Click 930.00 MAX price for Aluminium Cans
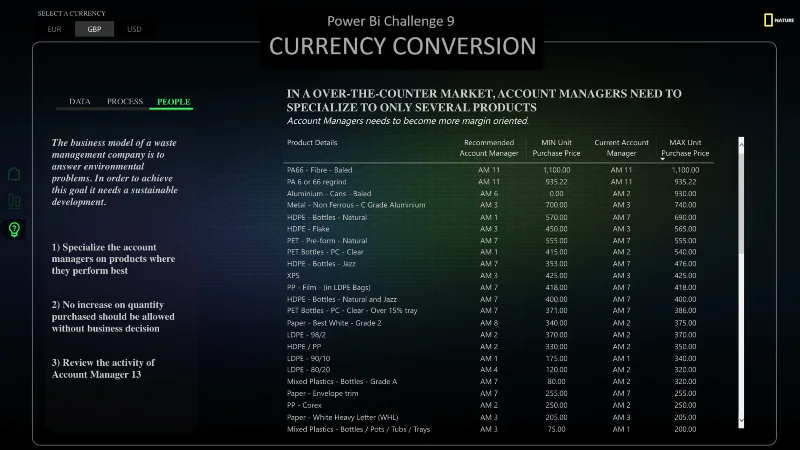 (685, 193)
